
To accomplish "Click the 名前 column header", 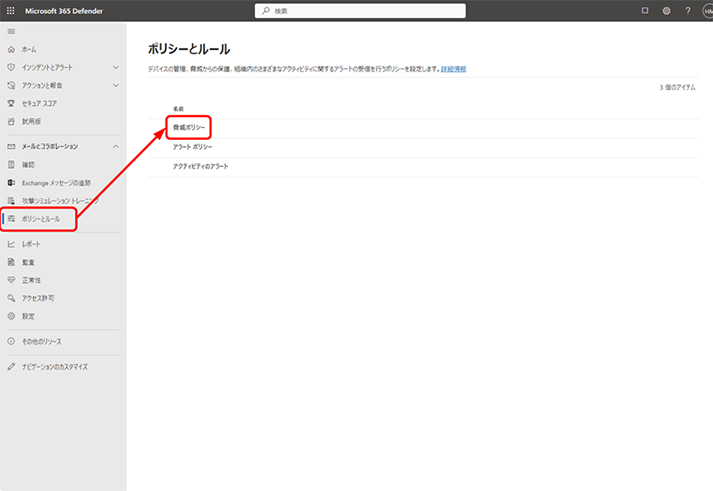I will pyautogui.click(x=178, y=109).
